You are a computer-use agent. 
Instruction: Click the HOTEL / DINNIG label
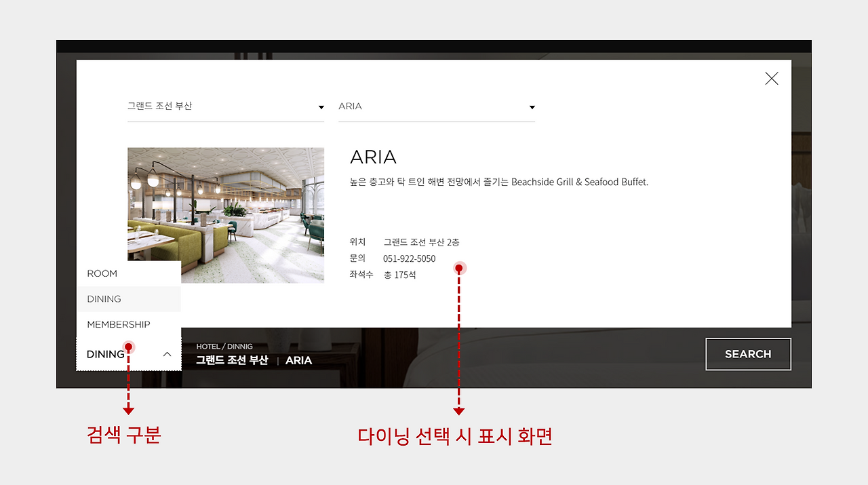(224, 346)
